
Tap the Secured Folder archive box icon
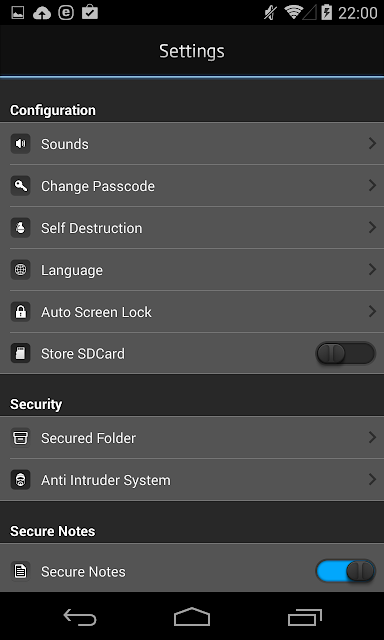[20, 438]
